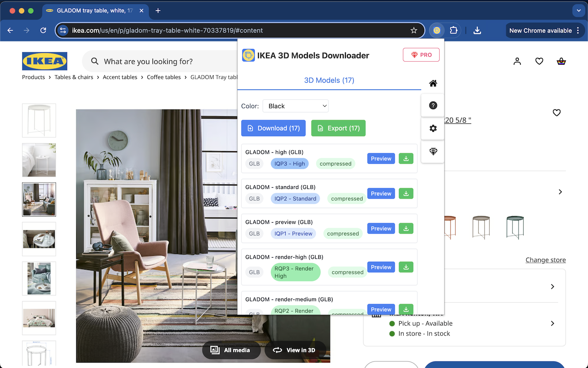
Task: Switch to the 3D Models (17) tab
Action: tap(329, 80)
